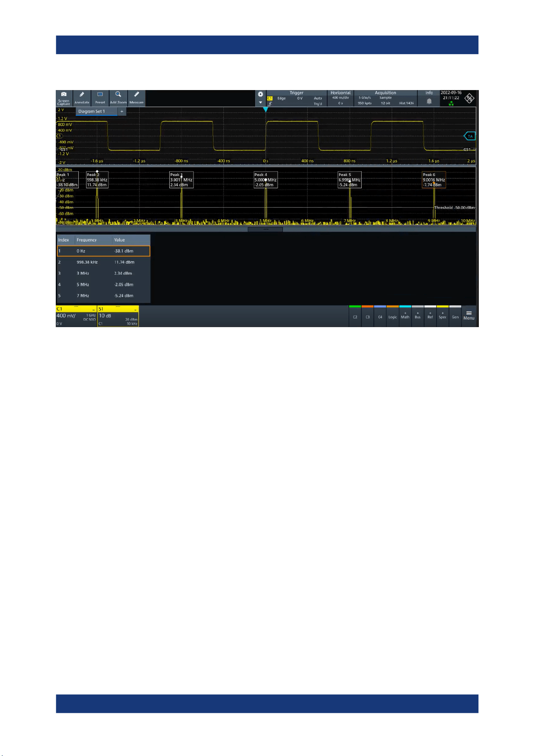The width and height of the screenshot is (535, 756).
Task: Click the Peak 4 label -2.05 dBm
Action: pos(265,180)
